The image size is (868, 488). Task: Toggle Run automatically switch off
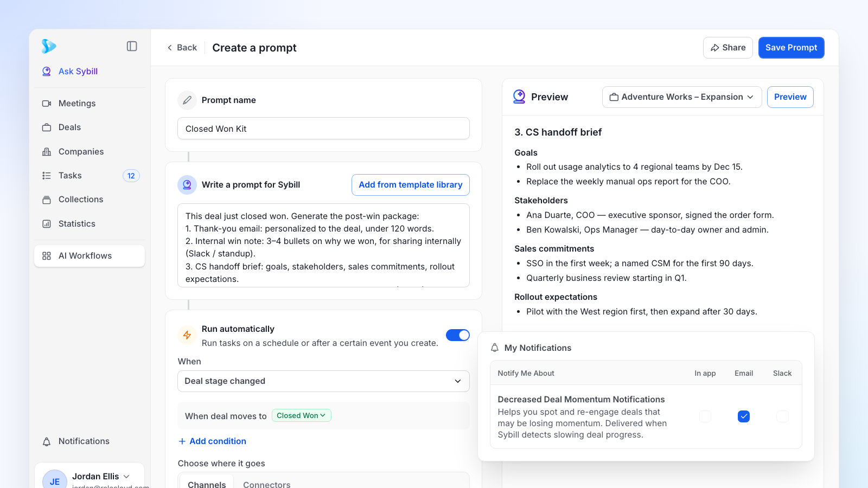pos(458,335)
